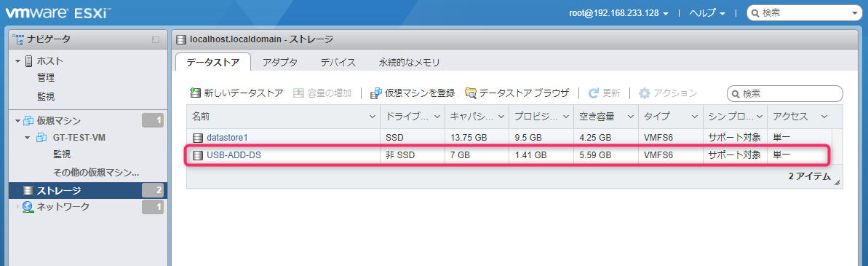Click the Navigator panel icon

(x=17, y=39)
